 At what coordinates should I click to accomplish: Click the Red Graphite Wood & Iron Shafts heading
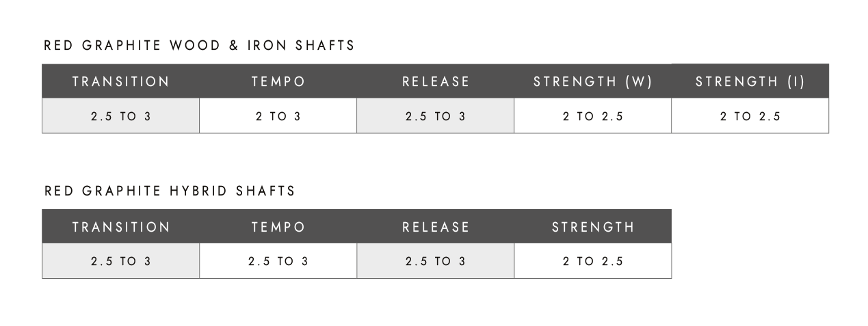[x=199, y=46]
